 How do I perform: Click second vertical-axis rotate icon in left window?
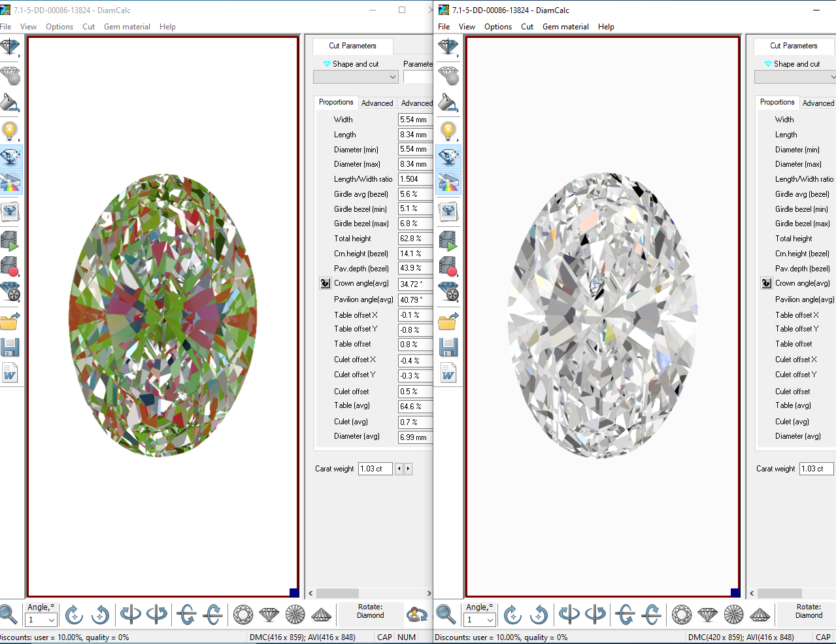click(x=157, y=615)
